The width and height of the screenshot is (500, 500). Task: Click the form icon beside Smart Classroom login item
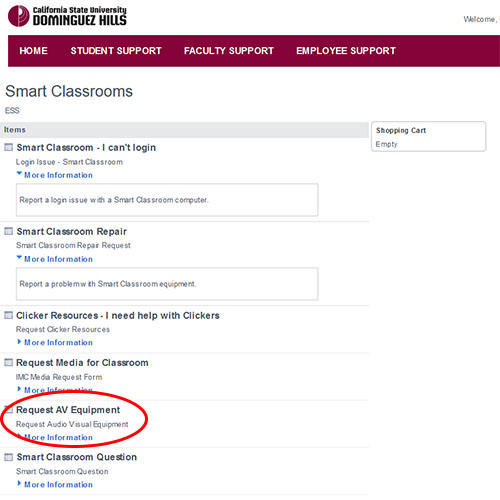8,147
